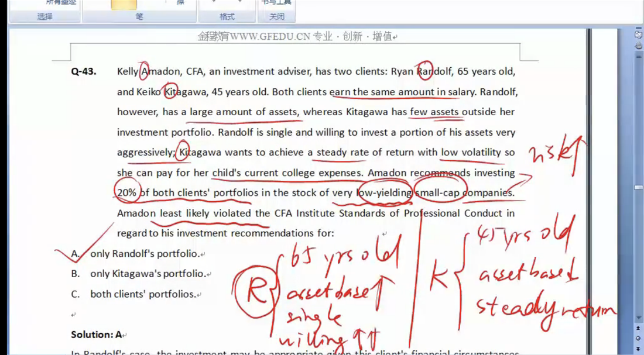Jump to the next page with double-down arrows

coord(638,349)
